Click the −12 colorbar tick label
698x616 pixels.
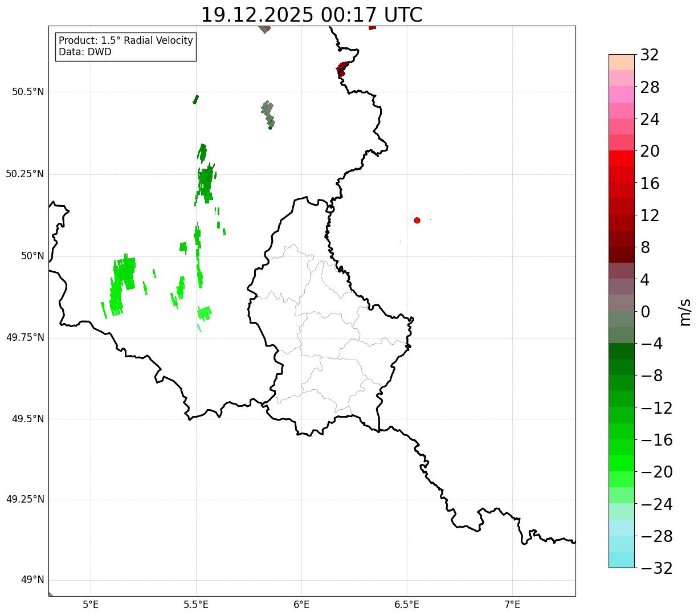coord(656,408)
